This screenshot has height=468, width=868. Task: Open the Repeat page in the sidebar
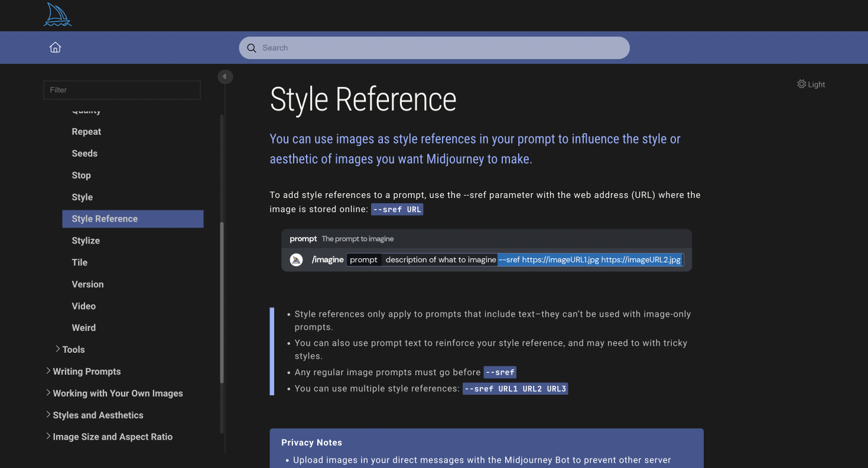(x=86, y=132)
